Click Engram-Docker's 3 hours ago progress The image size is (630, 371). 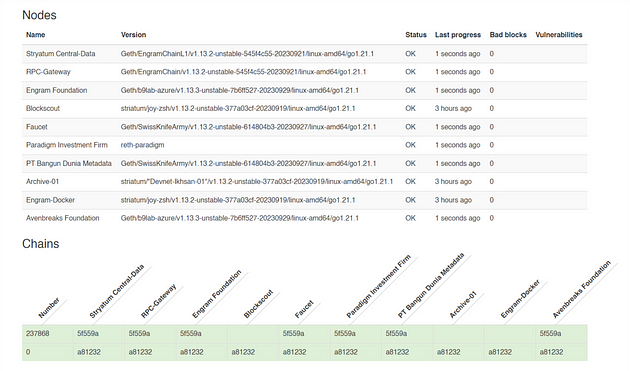[453, 200]
